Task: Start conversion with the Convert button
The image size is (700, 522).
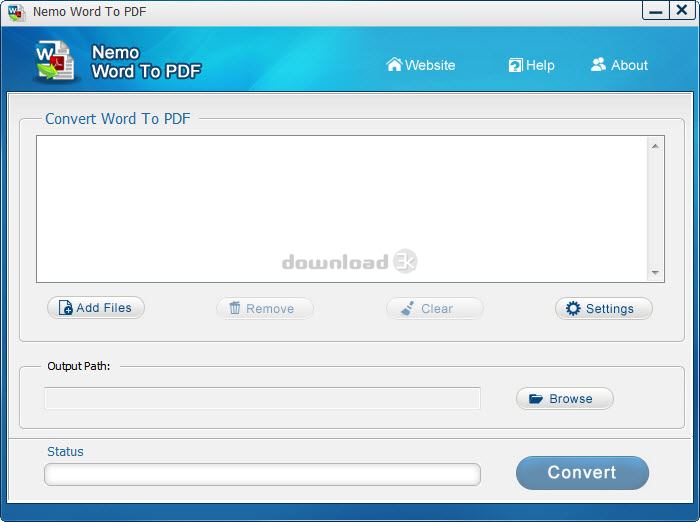Action: pos(582,472)
